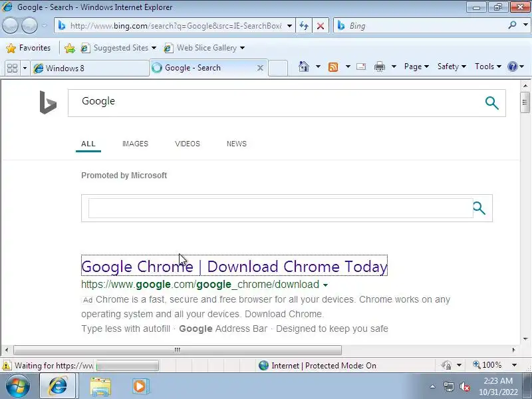Image resolution: width=532 pixels, height=399 pixels.
Task: Expand the Feeds dropdown arrow
Action: click(348, 66)
